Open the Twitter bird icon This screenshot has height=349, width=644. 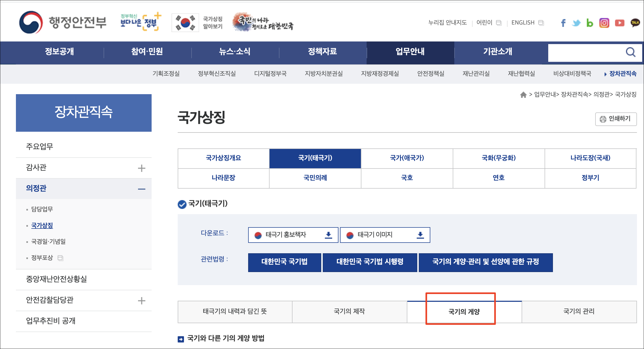[x=576, y=23]
